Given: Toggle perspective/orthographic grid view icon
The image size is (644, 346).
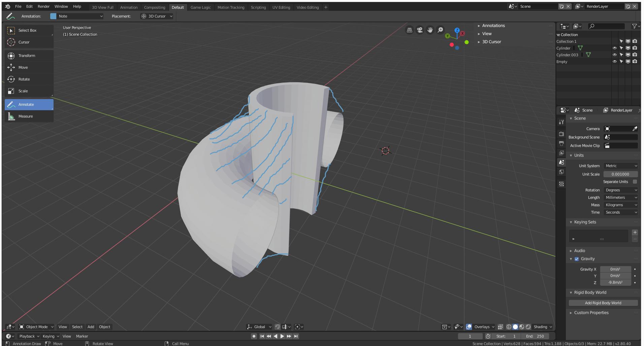Looking at the screenshot, I should coord(410,30).
